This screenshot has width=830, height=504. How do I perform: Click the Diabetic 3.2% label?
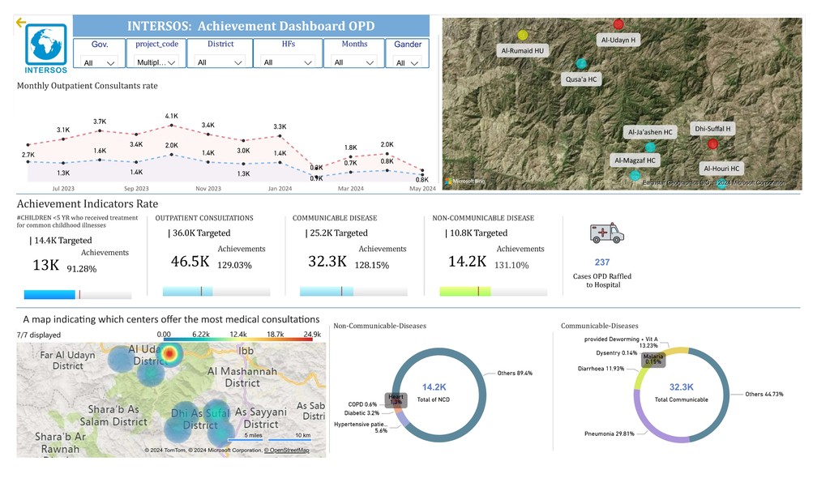pyautogui.click(x=362, y=413)
